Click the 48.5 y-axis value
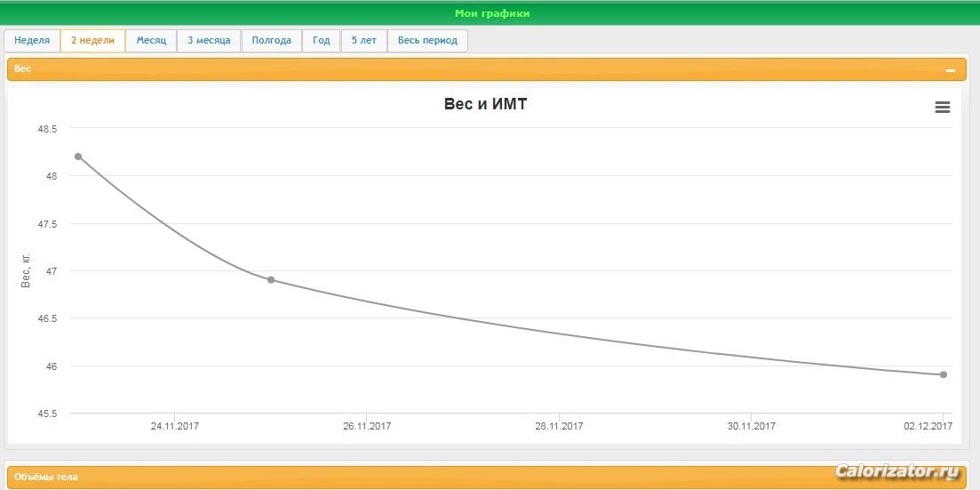980x490 pixels. point(47,129)
